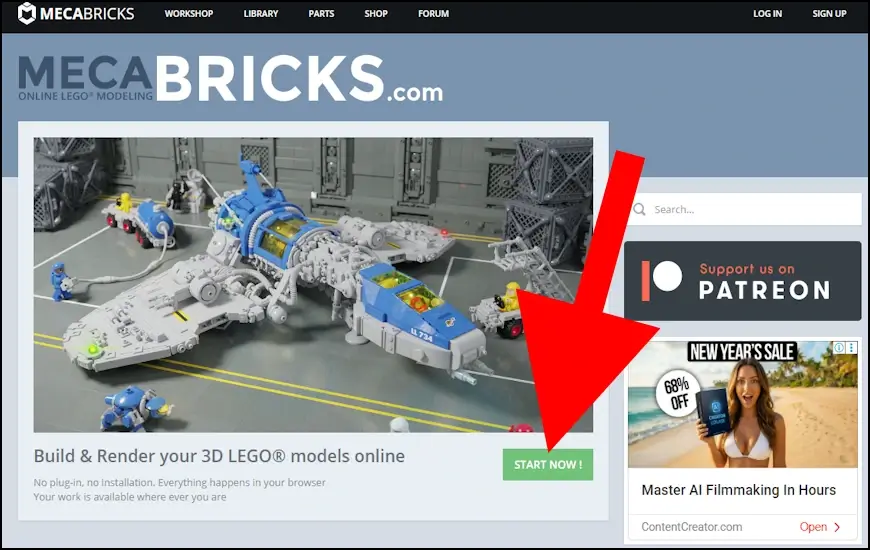
Task: Open the Forum link
Action: click(x=433, y=14)
